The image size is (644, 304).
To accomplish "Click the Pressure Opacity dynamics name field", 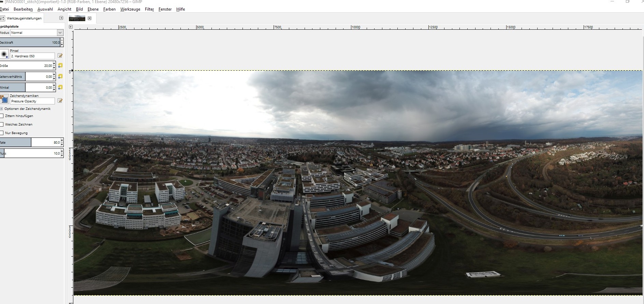I will coord(32,101).
